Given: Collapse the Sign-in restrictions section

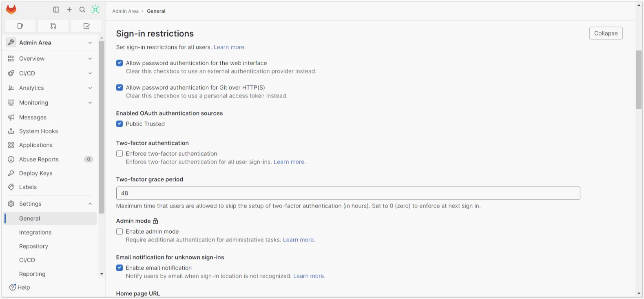Looking at the screenshot, I should point(606,33).
